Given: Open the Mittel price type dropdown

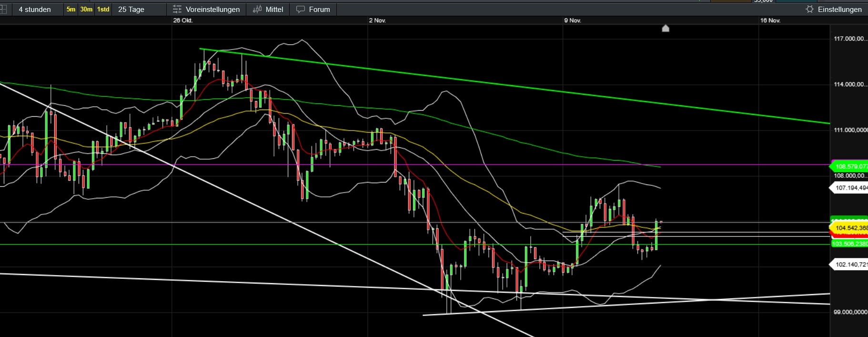Looking at the screenshot, I should (x=274, y=10).
